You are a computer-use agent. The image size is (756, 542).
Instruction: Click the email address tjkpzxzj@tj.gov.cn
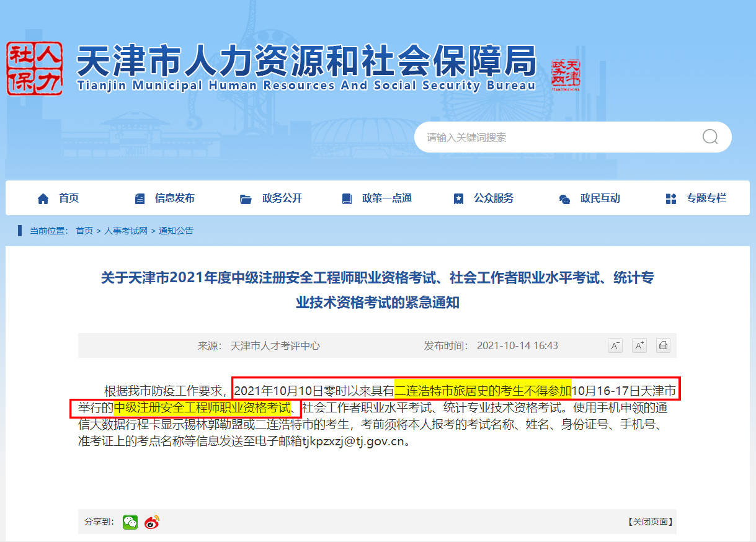[353, 443]
